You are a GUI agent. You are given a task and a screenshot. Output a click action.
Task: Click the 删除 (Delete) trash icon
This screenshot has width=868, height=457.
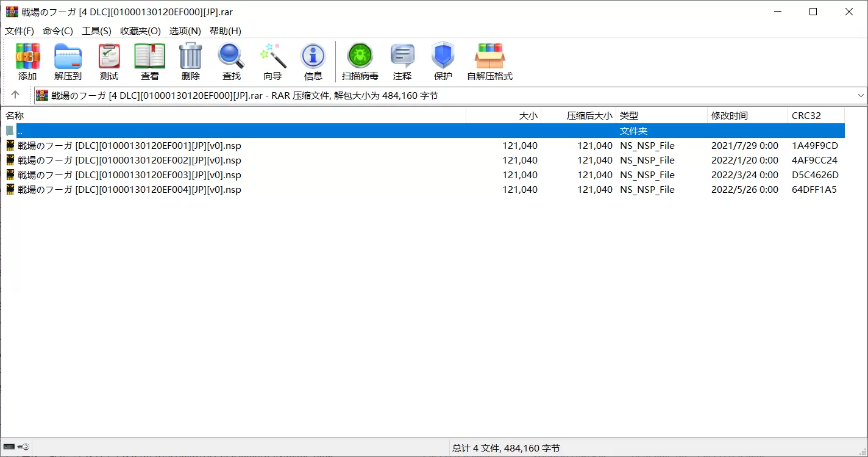tap(190, 62)
